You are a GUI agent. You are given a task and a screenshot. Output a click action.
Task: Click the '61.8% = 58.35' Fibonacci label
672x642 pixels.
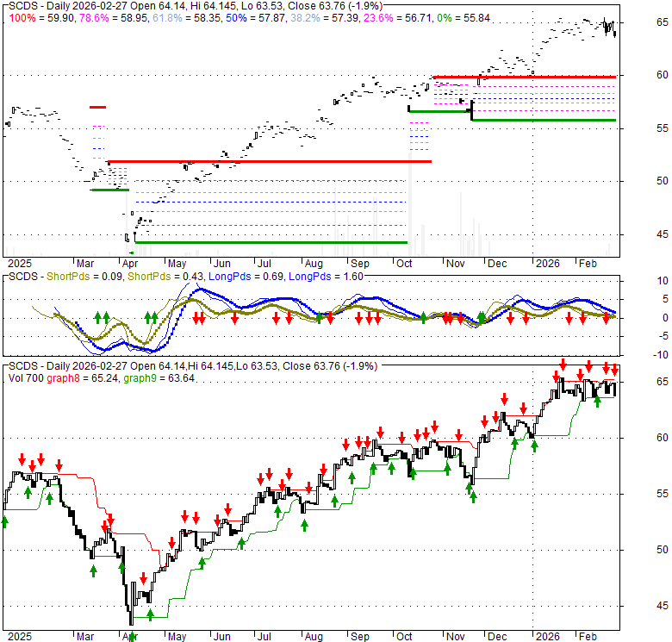tap(187, 18)
